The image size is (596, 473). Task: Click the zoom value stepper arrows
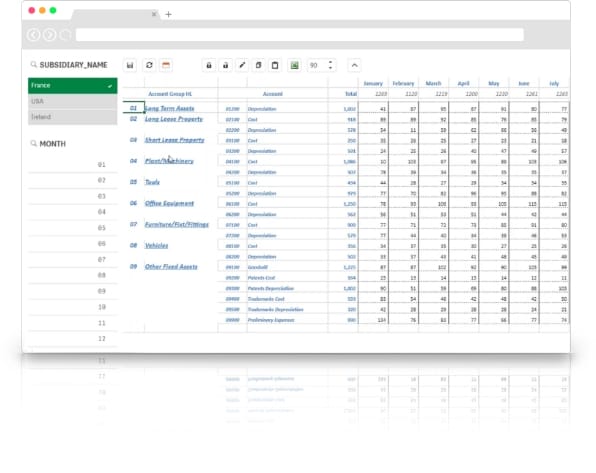(x=330, y=65)
